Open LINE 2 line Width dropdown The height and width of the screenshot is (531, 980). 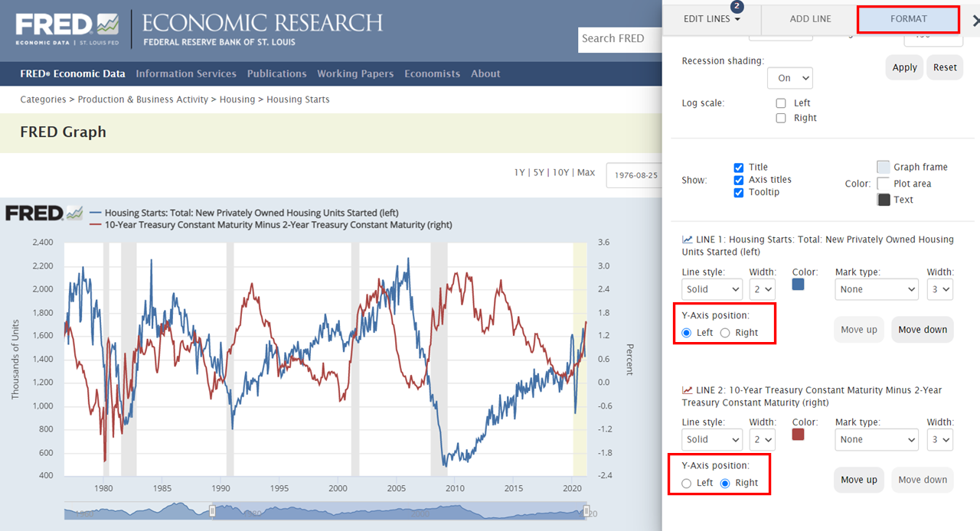coord(762,439)
